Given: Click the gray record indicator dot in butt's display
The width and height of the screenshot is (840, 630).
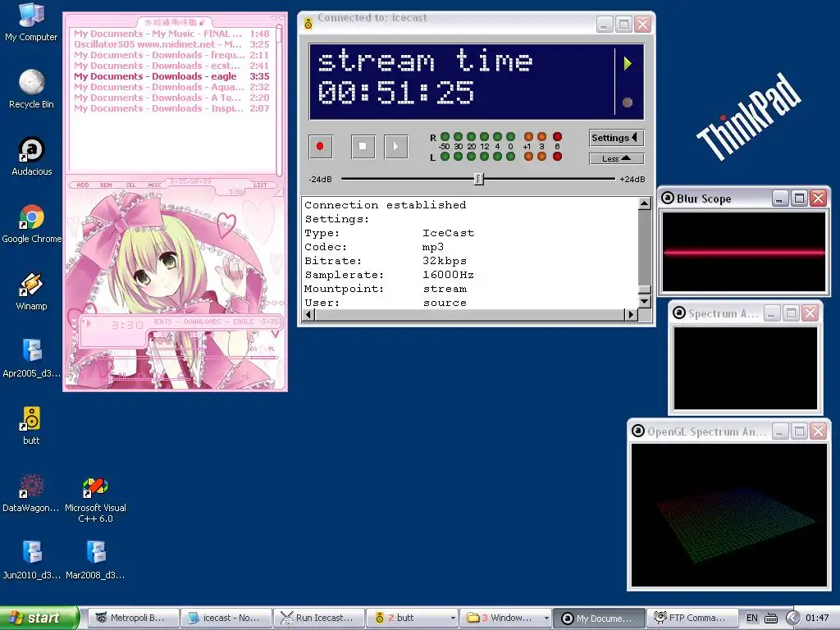Looking at the screenshot, I should 628,103.
